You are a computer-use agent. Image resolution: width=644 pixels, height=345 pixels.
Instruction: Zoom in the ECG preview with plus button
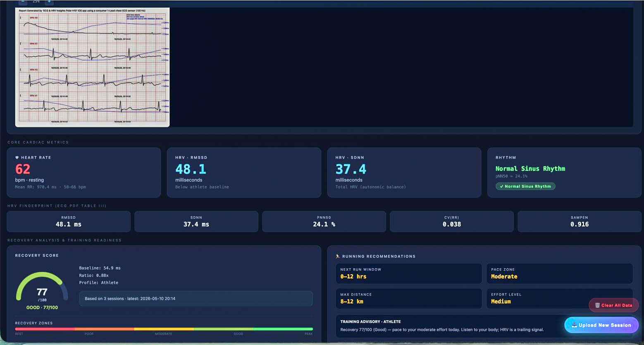pos(49,2)
